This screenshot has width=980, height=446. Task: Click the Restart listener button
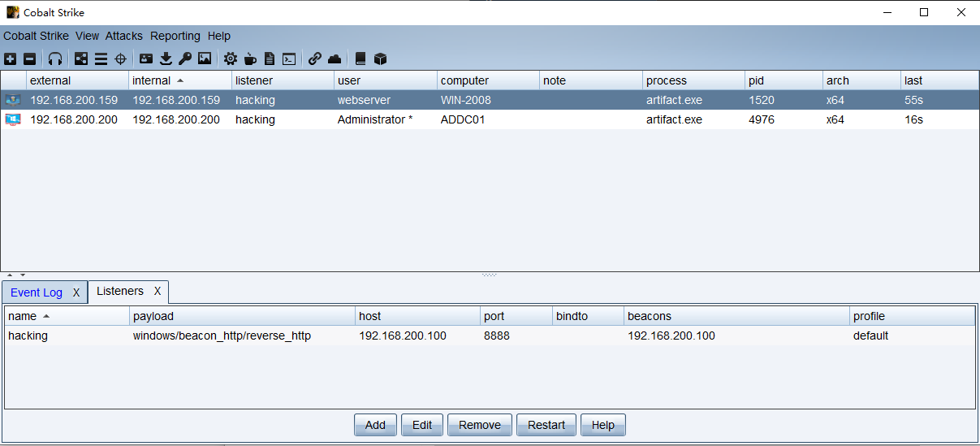point(546,425)
